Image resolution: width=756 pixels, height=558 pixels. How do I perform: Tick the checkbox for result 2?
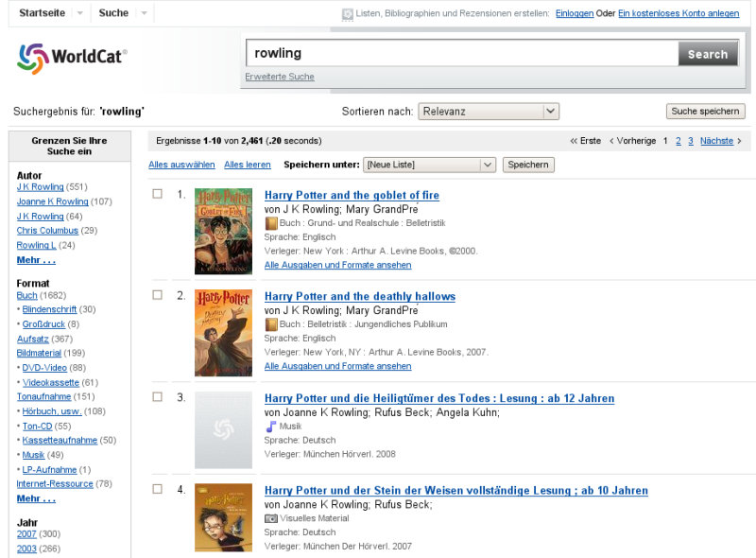tap(158, 295)
